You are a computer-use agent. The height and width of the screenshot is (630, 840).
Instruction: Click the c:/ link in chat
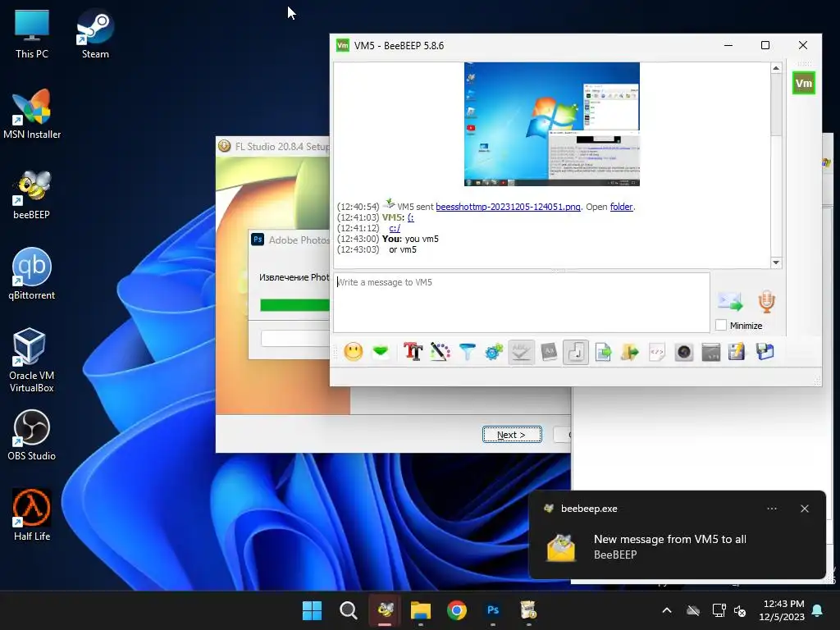[x=395, y=228]
